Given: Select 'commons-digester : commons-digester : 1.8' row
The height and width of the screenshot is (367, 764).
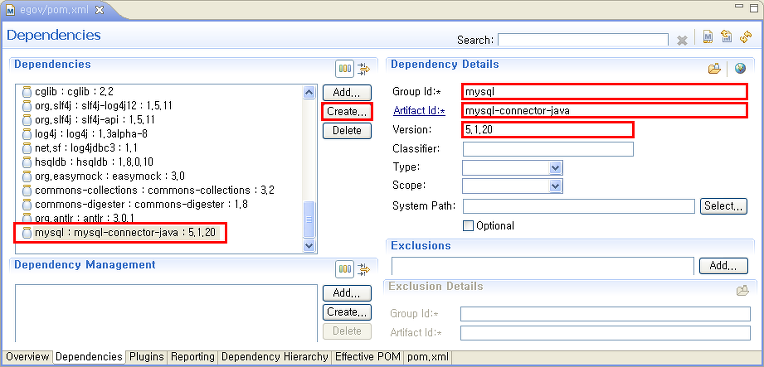Looking at the screenshot, I should coord(135,204).
